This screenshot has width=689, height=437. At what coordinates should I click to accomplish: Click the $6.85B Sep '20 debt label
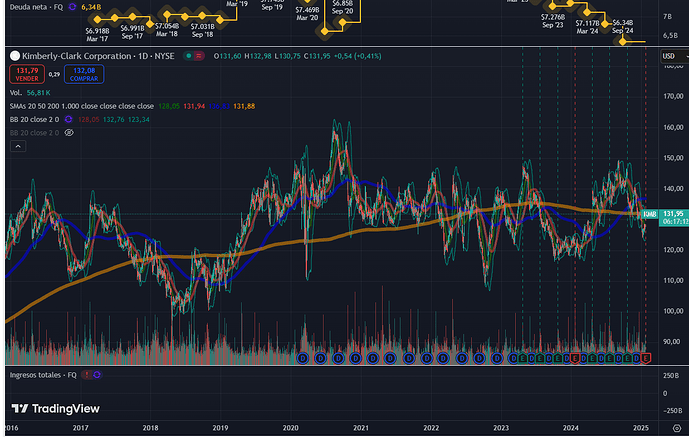[x=342, y=7]
